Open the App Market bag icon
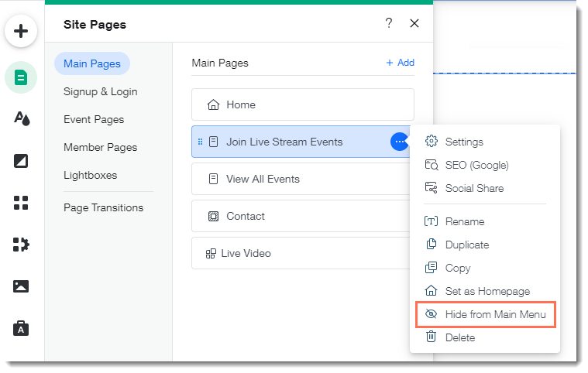This screenshot has height=373, width=588. pyautogui.click(x=21, y=328)
